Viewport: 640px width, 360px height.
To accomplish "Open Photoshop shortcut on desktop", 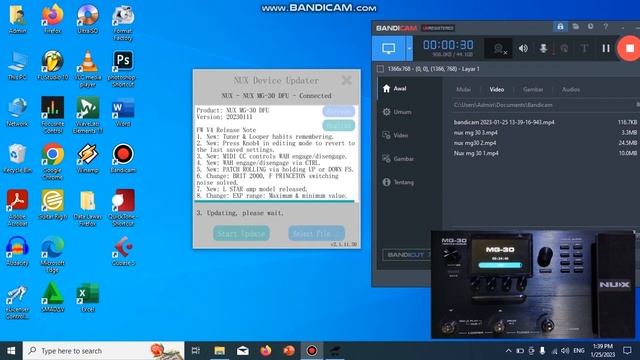I will [123, 69].
